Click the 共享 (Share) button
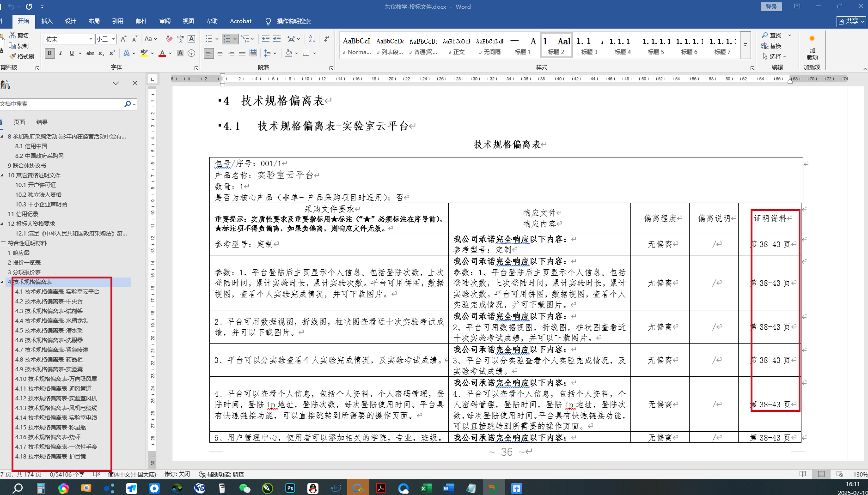This screenshot has height=495, width=868. 851,21
